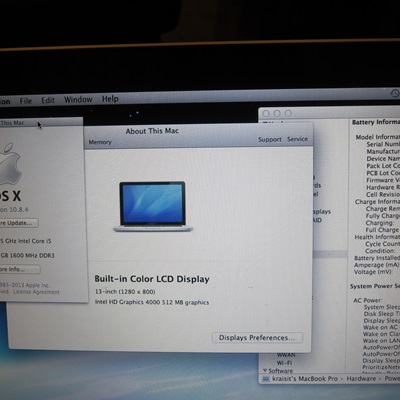Switch to the Support tab

pos(270,140)
